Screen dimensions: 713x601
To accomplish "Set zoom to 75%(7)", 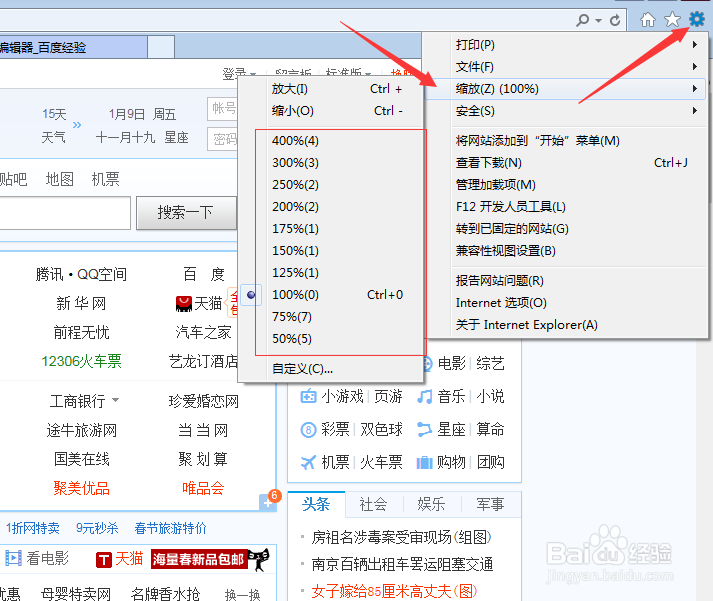I will (331, 316).
